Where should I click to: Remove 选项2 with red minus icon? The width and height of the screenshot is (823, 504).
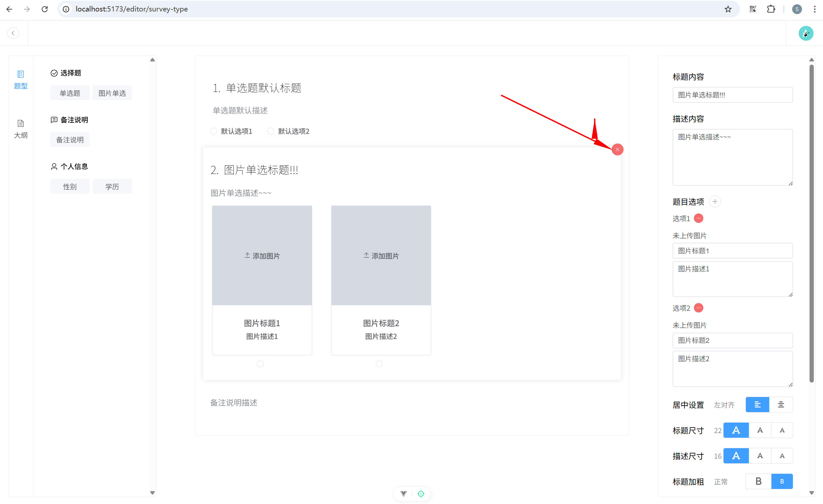[698, 308]
